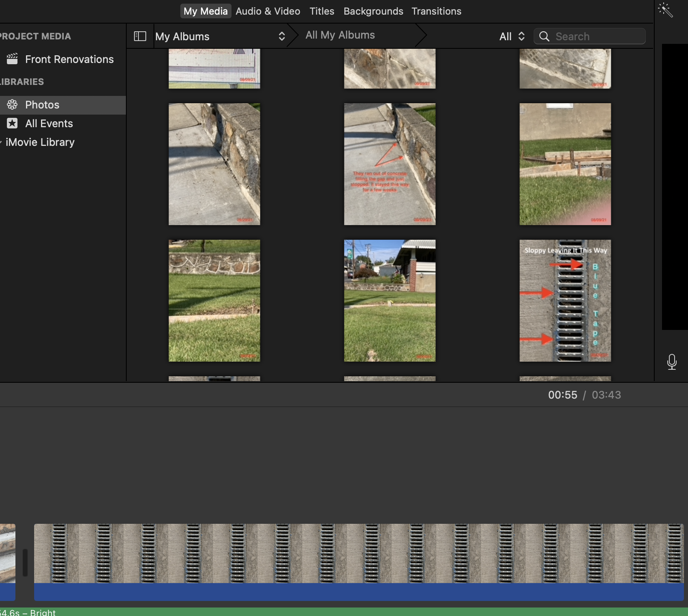This screenshot has height=616, width=688.
Task: Expand the iMovie Library tree item
Action: (x=1, y=142)
